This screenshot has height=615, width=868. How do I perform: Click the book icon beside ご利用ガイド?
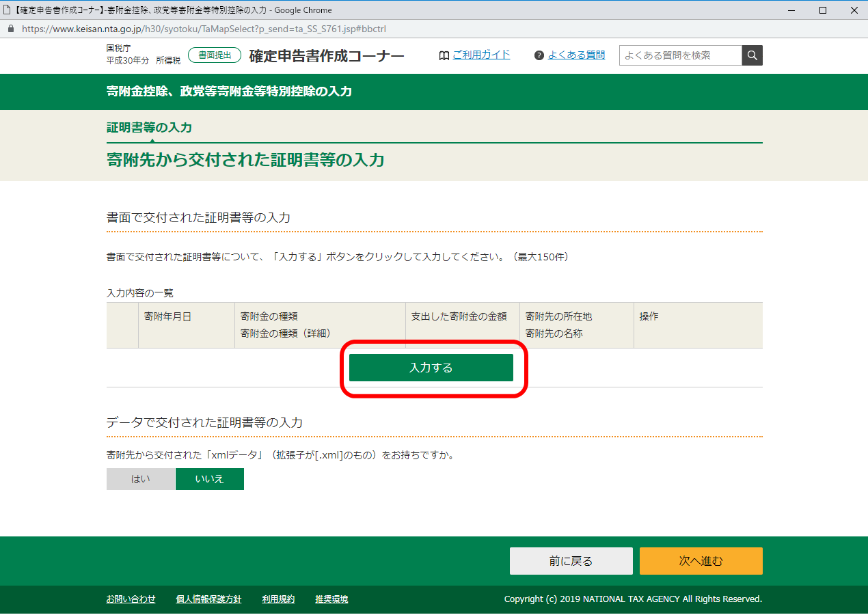click(x=444, y=55)
